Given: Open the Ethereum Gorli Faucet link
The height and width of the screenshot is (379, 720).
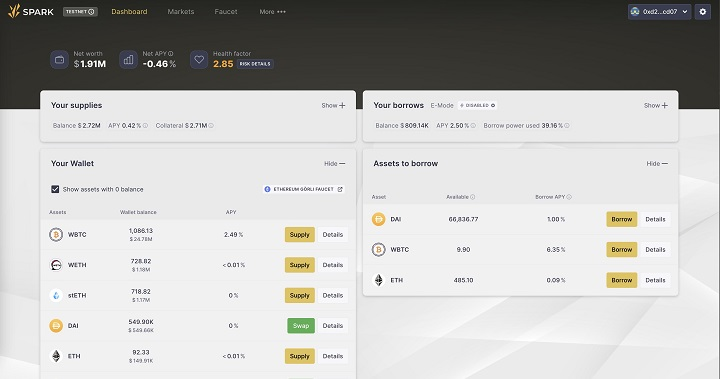Looking at the screenshot, I should click(304, 189).
